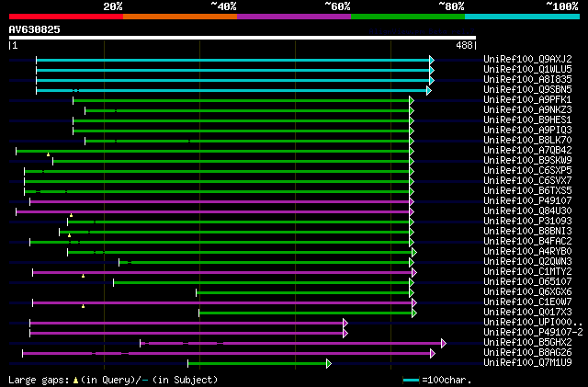This screenshot has height=387, width=588.
Task: Select the UniRef100_B8BNI3 label
Action: pos(527,232)
